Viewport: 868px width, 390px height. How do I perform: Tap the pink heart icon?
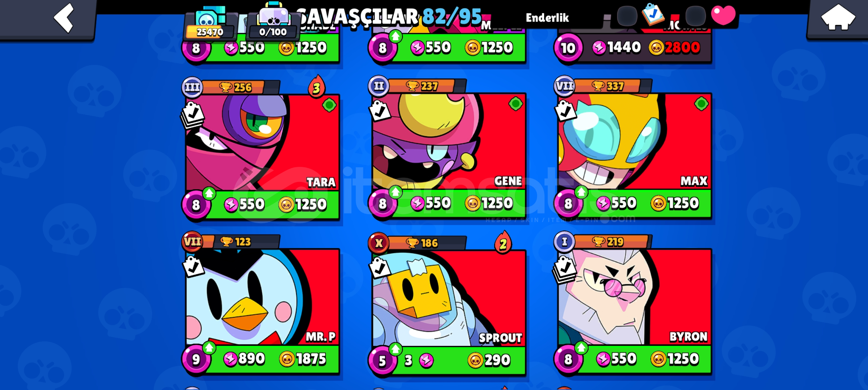[723, 15]
